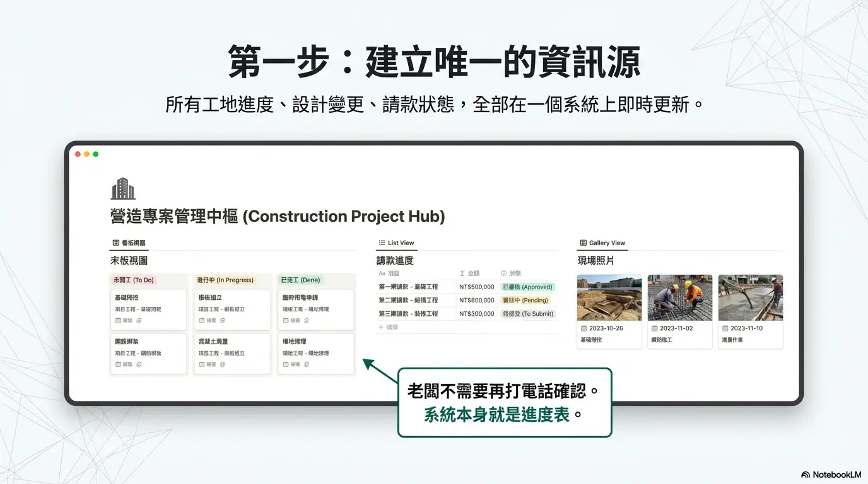Select the To Submit status tag
Viewport: 868px width, 484px height.
[528, 313]
